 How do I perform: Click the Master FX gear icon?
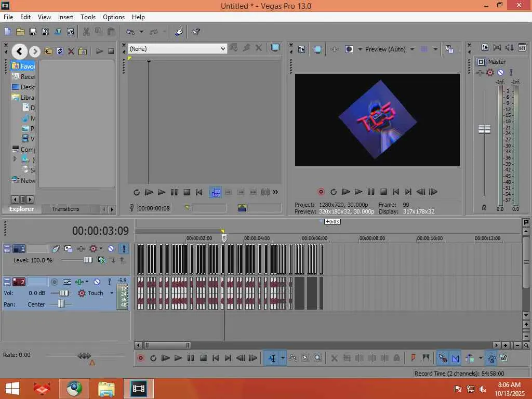coord(490,72)
